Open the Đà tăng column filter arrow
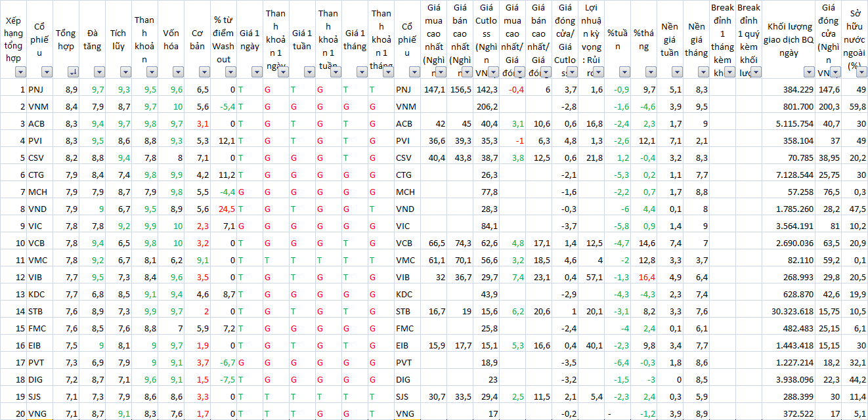868x420 pixels. [x=99, y=72]
